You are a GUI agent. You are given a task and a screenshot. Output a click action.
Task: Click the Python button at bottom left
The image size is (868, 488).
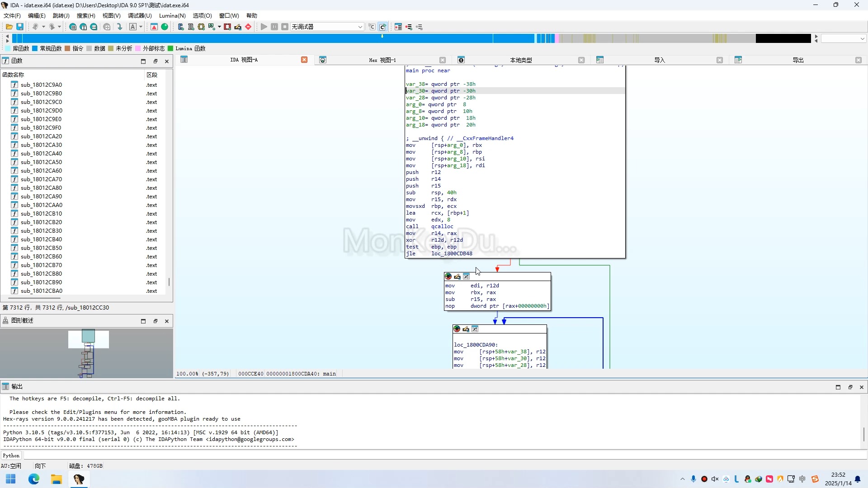[11, 455]
